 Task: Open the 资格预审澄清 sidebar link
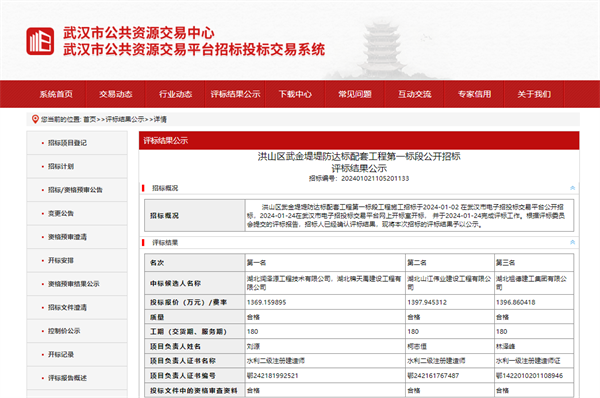tap(67, 237)
